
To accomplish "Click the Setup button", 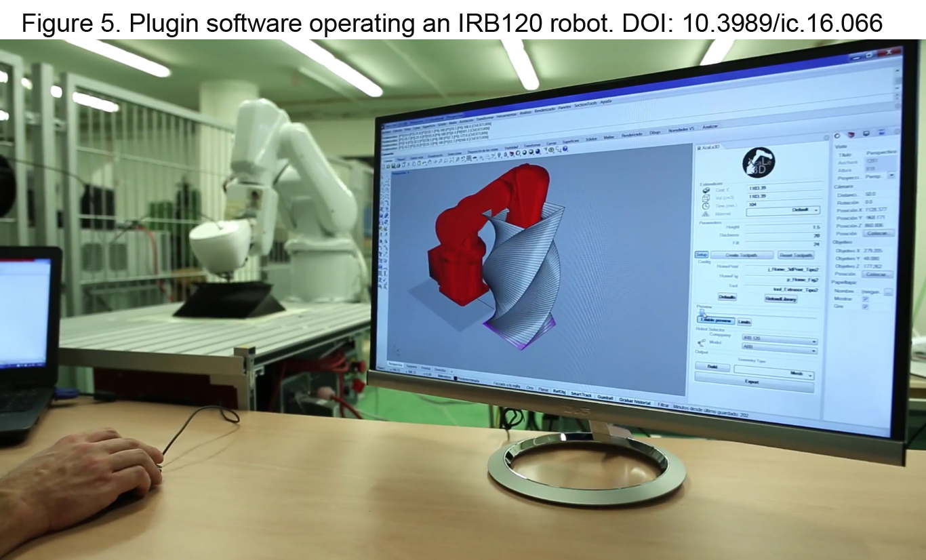I will (x=702, y=254).
